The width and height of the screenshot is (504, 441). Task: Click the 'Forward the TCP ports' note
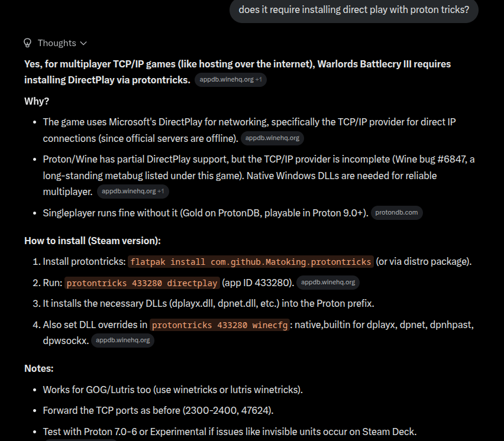pos(158,410)
